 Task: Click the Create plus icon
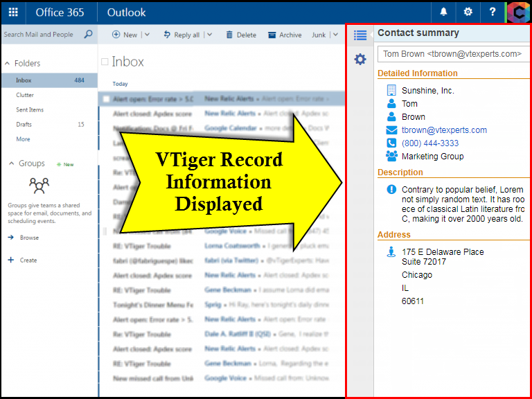11,260
